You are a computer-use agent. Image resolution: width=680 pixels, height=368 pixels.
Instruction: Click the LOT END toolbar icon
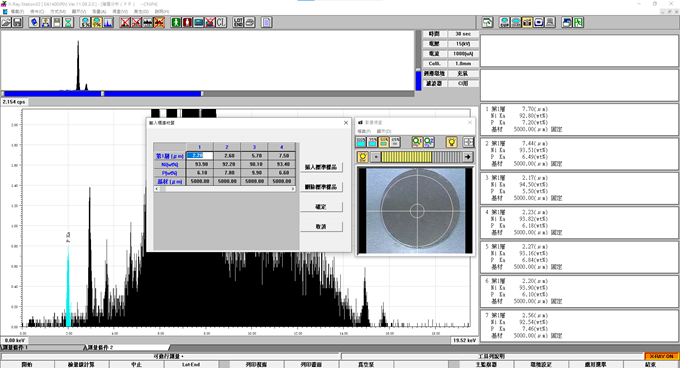pyautogui.click(x=238, y=22)
